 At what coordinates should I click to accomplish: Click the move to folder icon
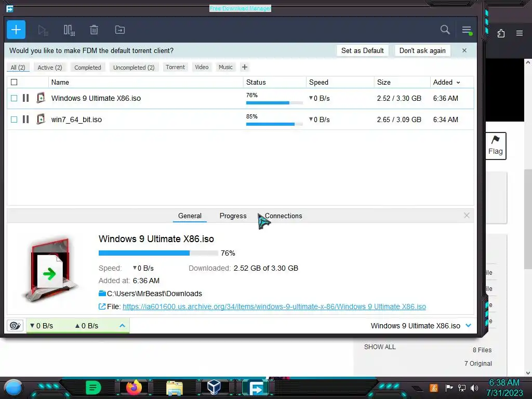pyautogui.click(x=120, y=30)
